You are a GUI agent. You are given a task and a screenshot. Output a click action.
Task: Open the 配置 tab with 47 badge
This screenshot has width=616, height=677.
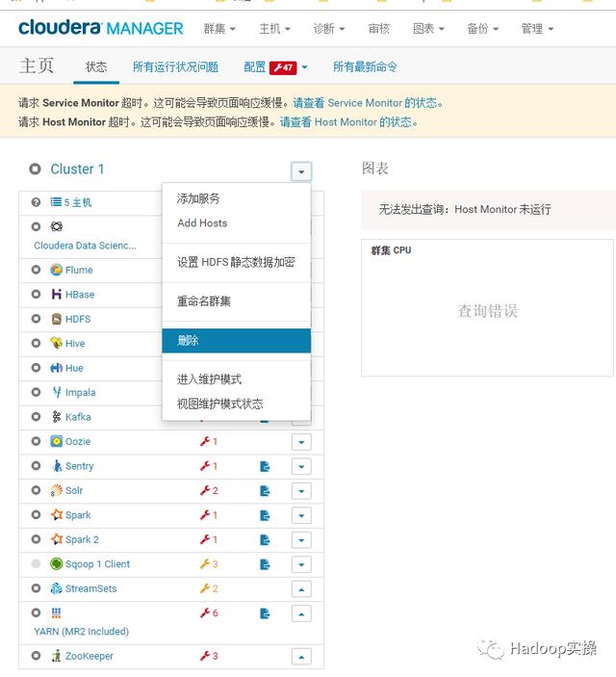click(x=275, y=67)
